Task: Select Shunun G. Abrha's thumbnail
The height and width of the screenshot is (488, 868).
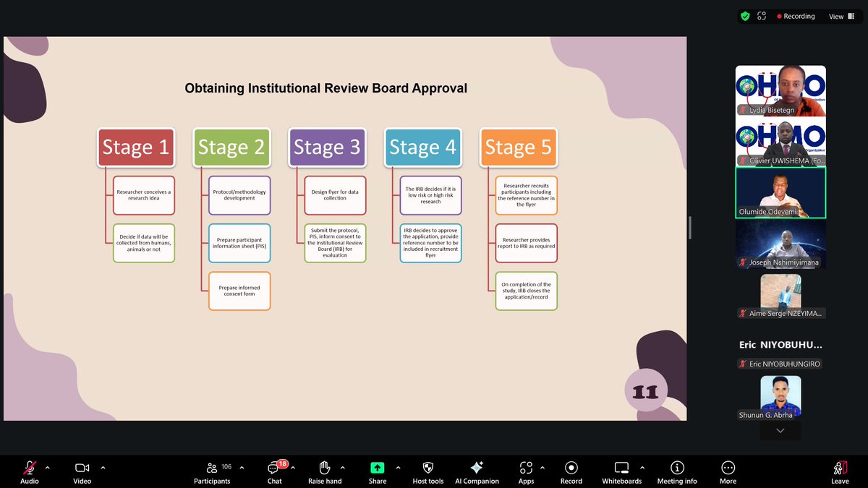Action: click(x=780, y=398)
